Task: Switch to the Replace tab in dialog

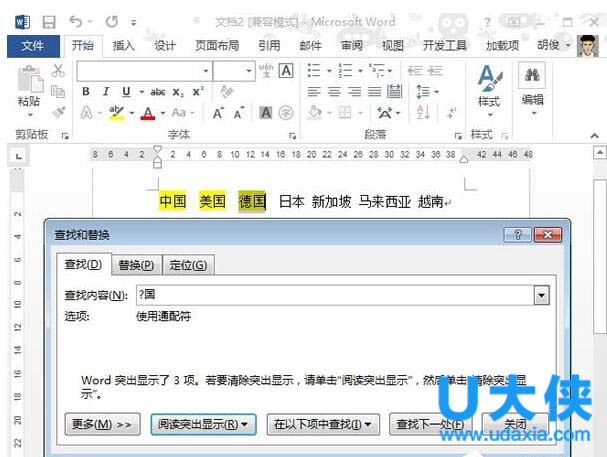Action: coord(136,265)
